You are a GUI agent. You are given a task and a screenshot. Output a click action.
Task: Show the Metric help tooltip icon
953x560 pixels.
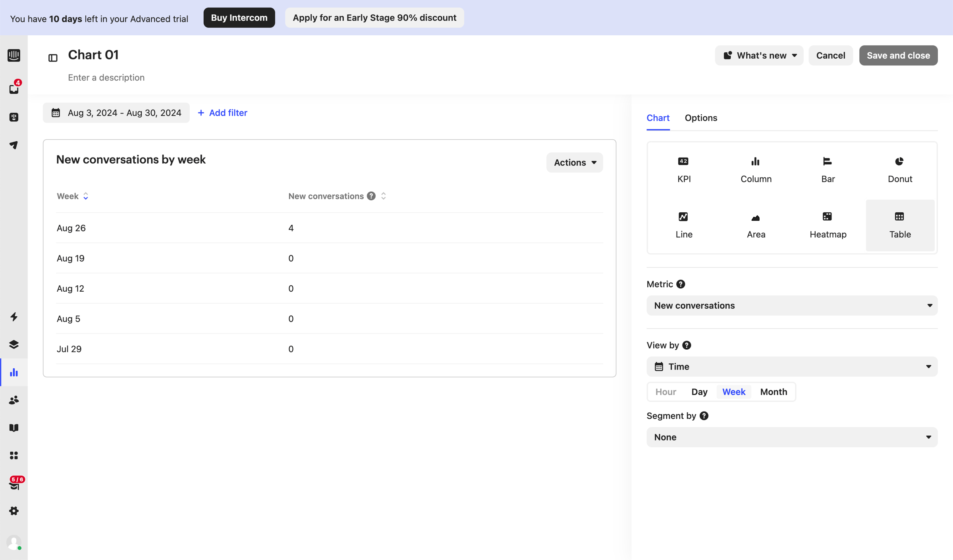pos(681,284)
